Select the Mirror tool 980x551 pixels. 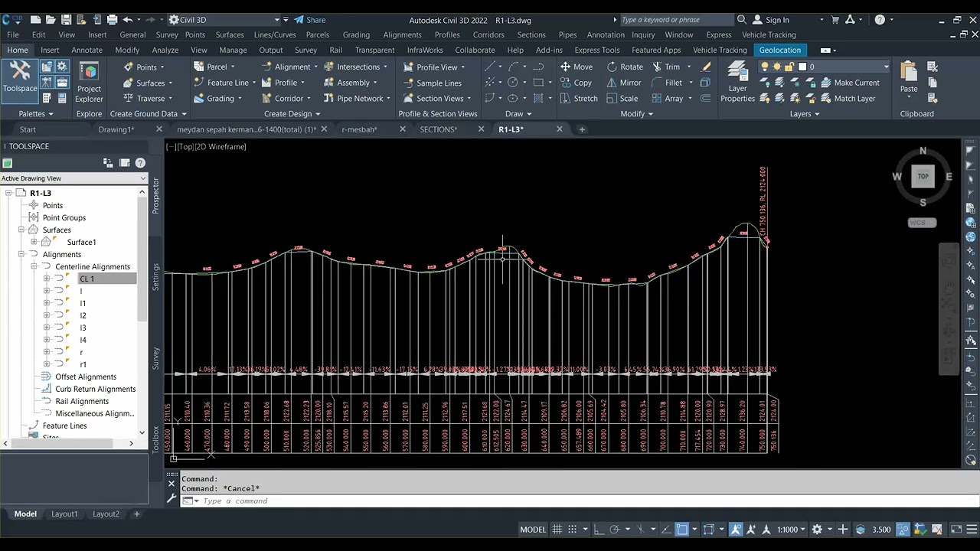[625, 83]
